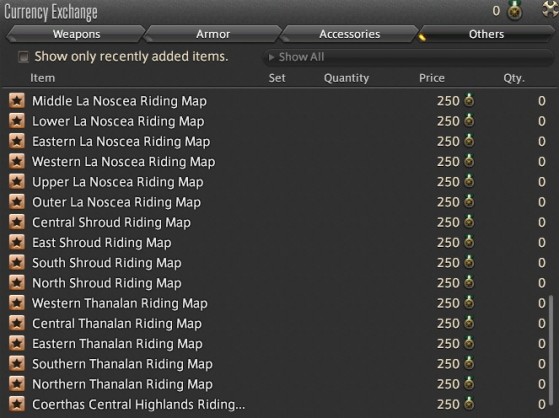Select East Shroud Riding Map row text

pyautogui.click(x=102, y=243)
